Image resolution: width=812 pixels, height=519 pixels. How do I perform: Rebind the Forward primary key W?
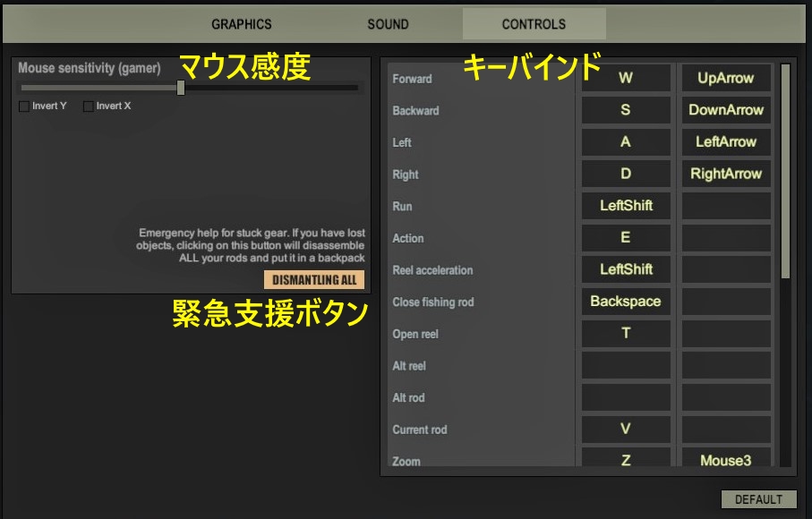[x=626, y=78]
